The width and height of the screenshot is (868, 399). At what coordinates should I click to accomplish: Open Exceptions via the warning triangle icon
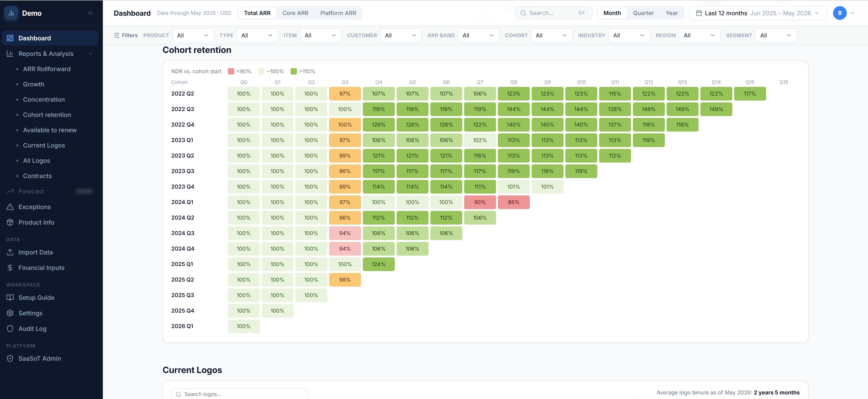coord(10,207)
